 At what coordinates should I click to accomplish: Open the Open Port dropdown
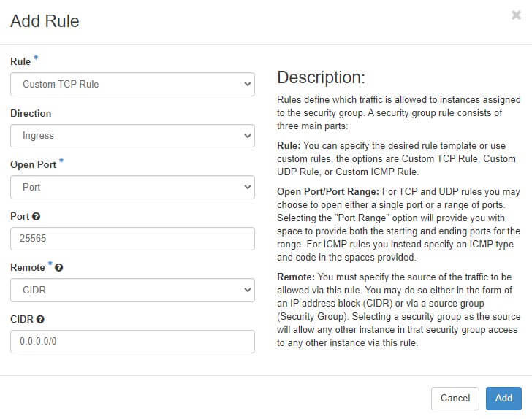(132, 187)
